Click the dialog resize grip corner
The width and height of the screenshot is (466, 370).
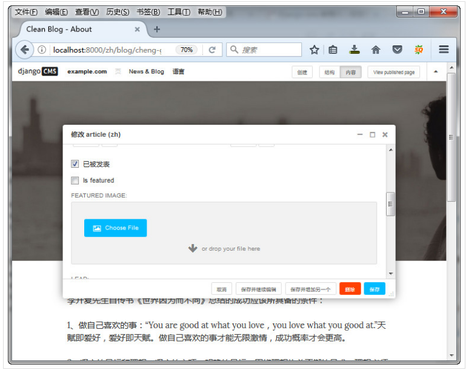391,294
